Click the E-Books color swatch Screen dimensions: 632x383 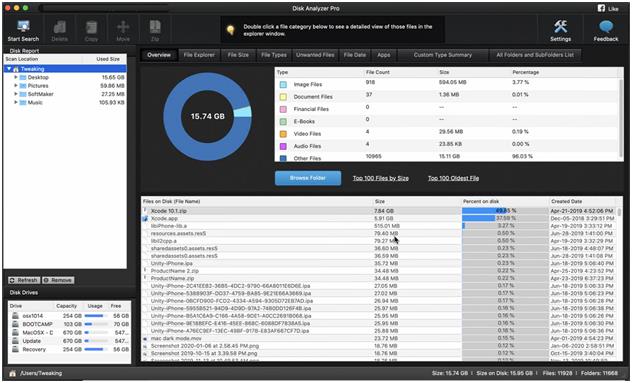tap(283, 121)
